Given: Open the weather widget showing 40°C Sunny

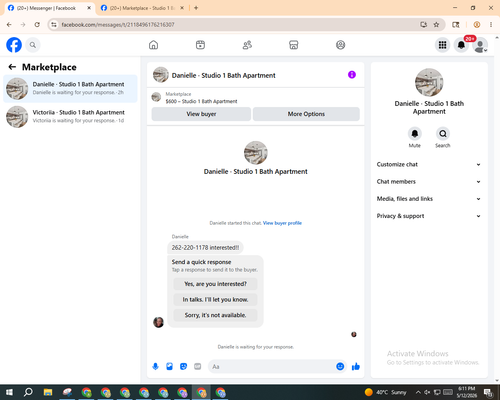Looking at the screenshot, I should [x=385, y=392].
